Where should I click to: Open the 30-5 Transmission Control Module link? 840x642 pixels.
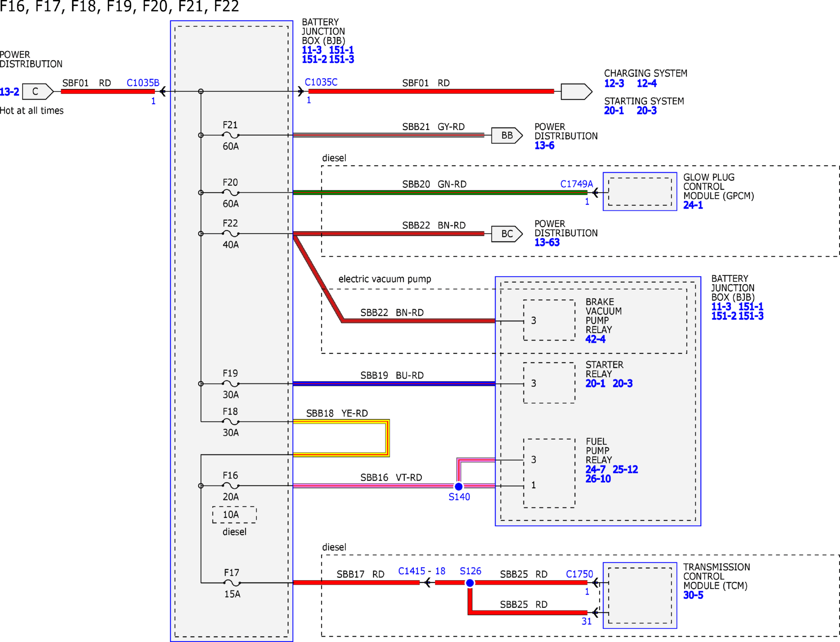coord(693,595)
